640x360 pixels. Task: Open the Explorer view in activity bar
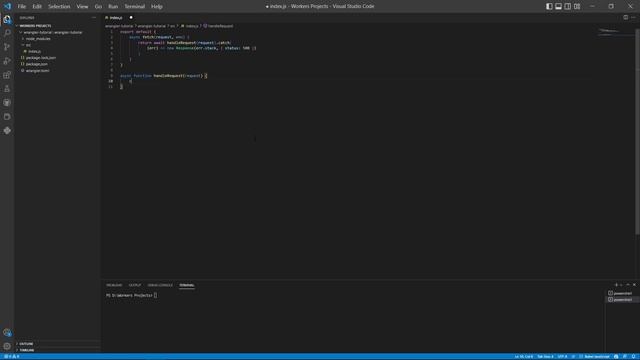tap(7, 19)
